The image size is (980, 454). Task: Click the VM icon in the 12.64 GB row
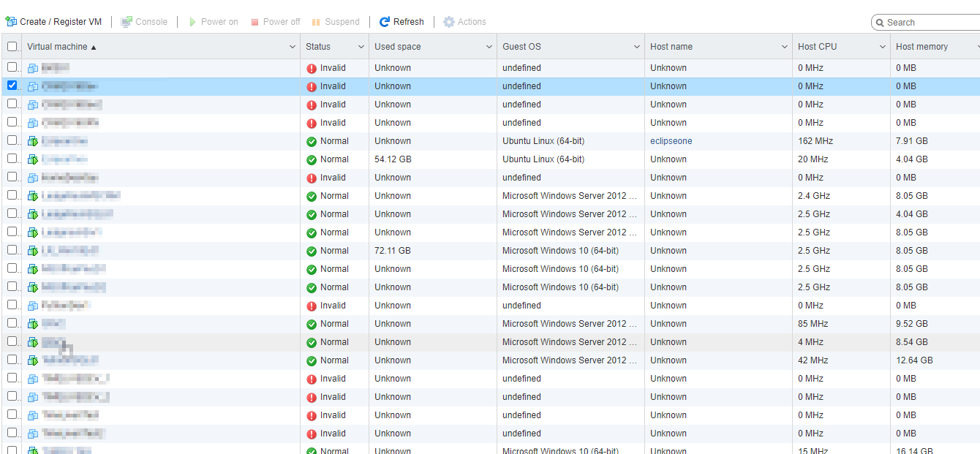[33, 360]
